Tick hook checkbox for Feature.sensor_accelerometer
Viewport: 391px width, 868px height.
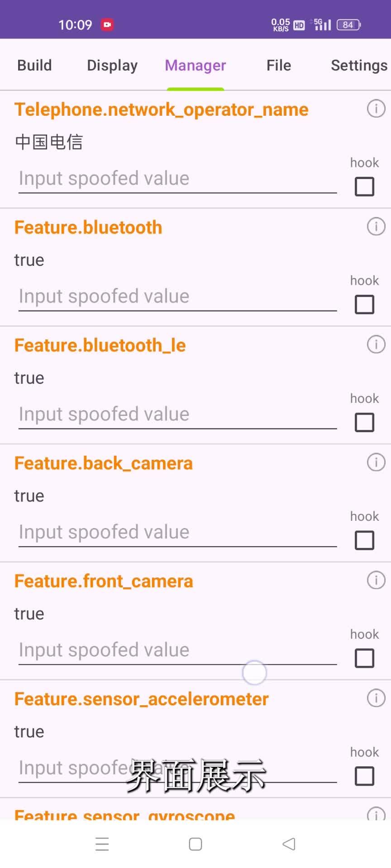point(364,776)
